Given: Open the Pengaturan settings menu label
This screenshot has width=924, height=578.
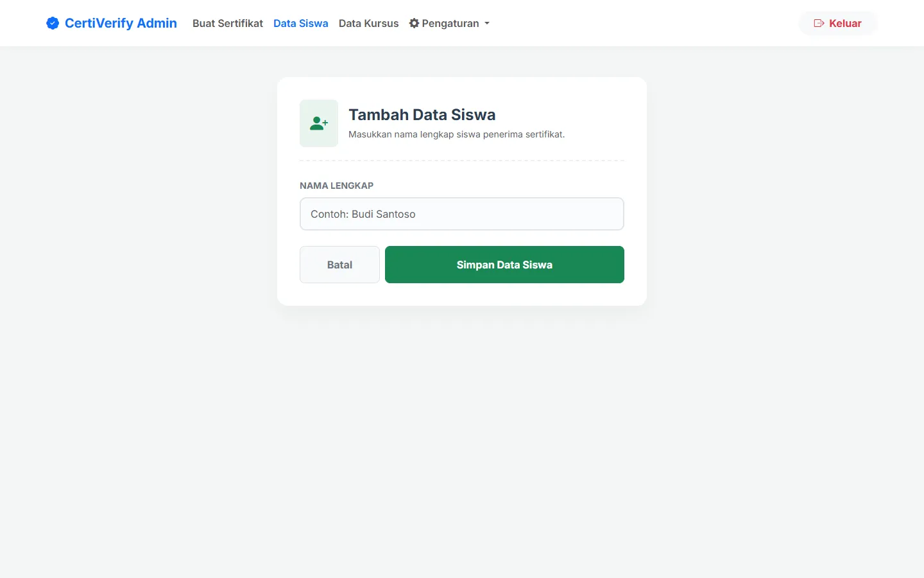Looking at the screenshot, I should point(450,23).
